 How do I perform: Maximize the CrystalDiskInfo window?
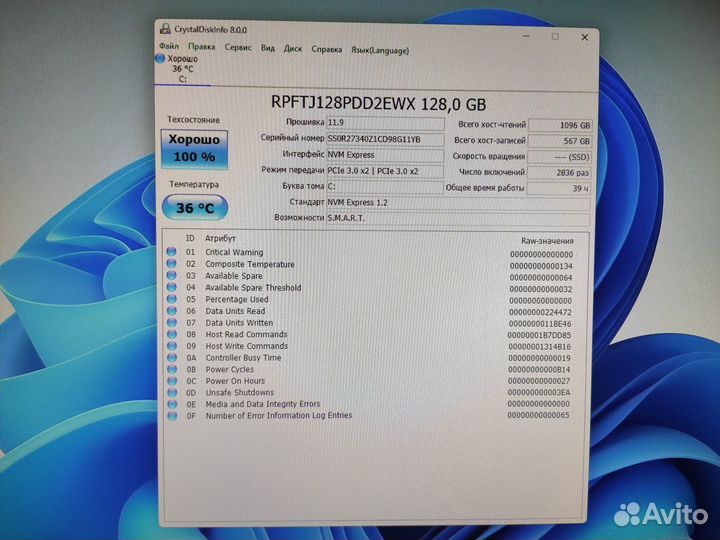click(x=555, y=36)
